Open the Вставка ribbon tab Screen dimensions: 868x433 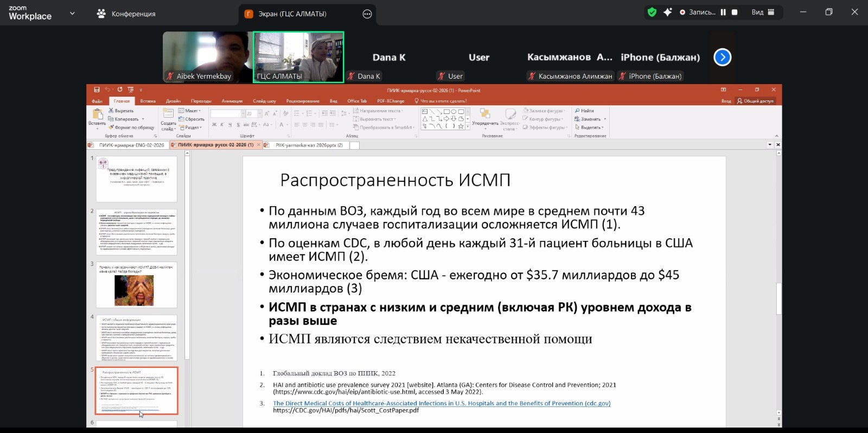click(148, 101)
